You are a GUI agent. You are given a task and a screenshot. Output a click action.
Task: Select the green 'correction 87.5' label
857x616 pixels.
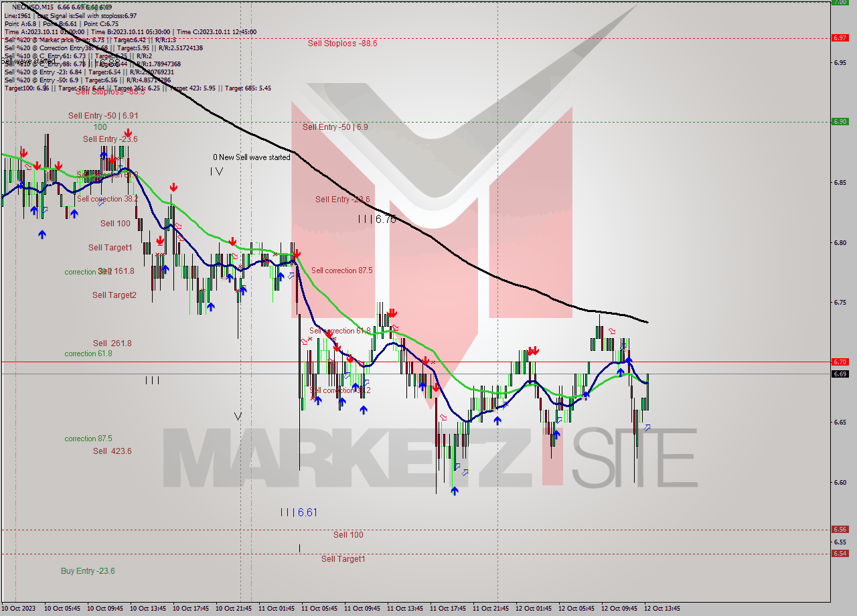point(88,439)
